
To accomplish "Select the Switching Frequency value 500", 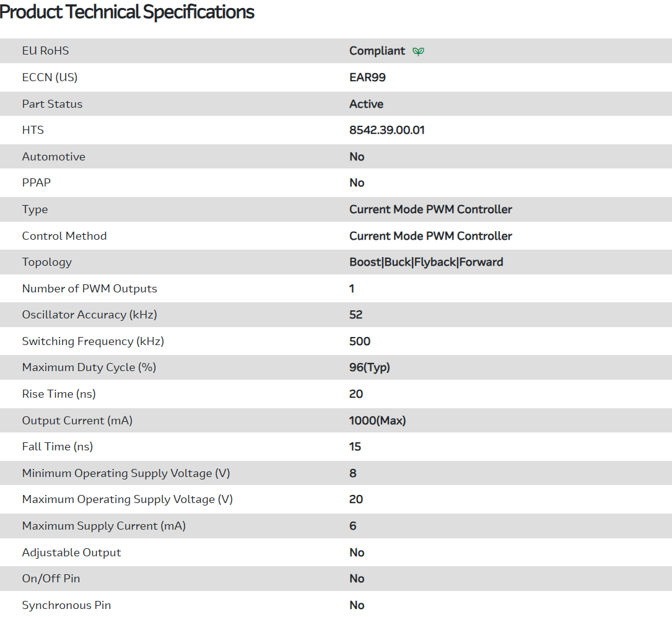I will [x=359, y=341].
